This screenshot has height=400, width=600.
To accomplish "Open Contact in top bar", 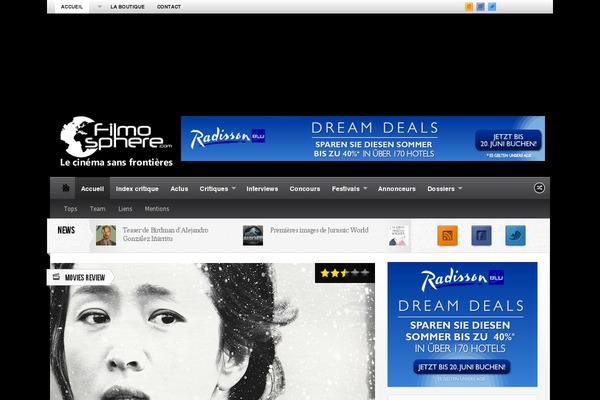I will tap(169, 7).
